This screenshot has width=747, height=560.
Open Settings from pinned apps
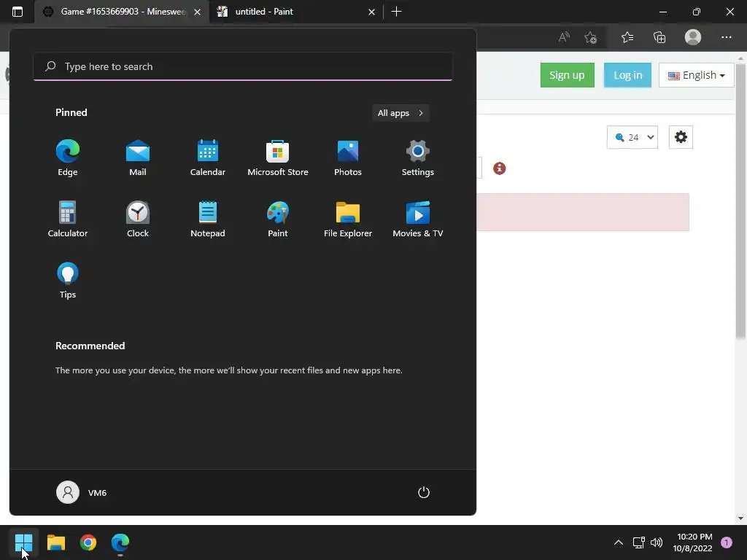418,158
